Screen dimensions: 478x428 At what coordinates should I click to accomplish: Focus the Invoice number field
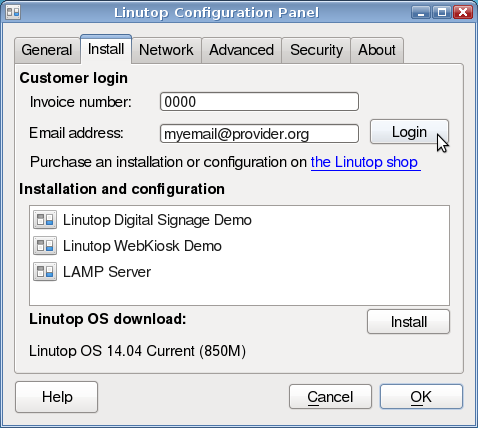point(259,102)
